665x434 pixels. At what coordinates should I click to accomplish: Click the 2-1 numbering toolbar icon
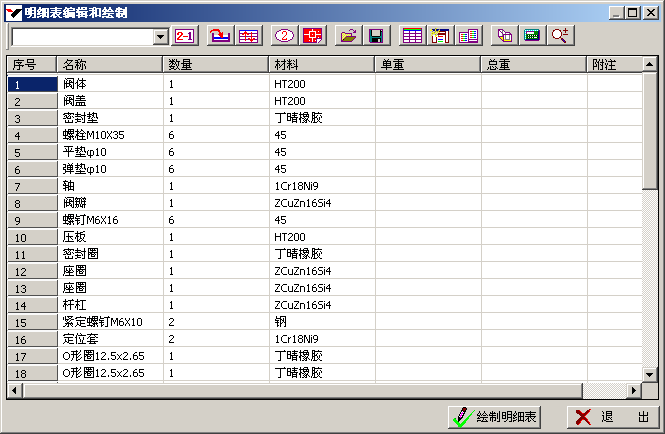pos(185,36)
